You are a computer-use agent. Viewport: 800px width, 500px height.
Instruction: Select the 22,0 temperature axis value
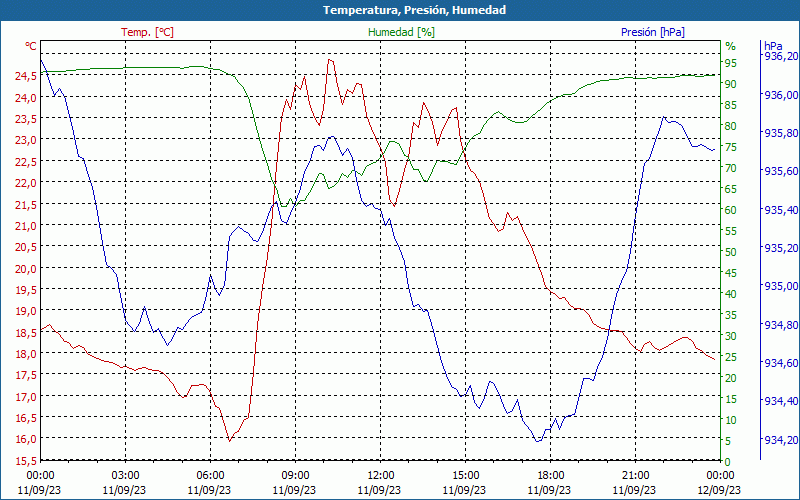(x=26, y=182)
